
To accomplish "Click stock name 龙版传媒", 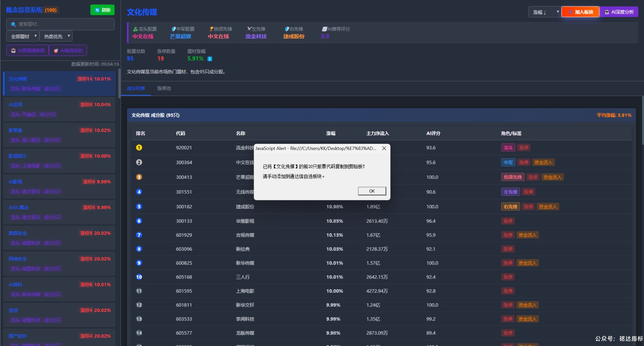I will coord(245,333).
